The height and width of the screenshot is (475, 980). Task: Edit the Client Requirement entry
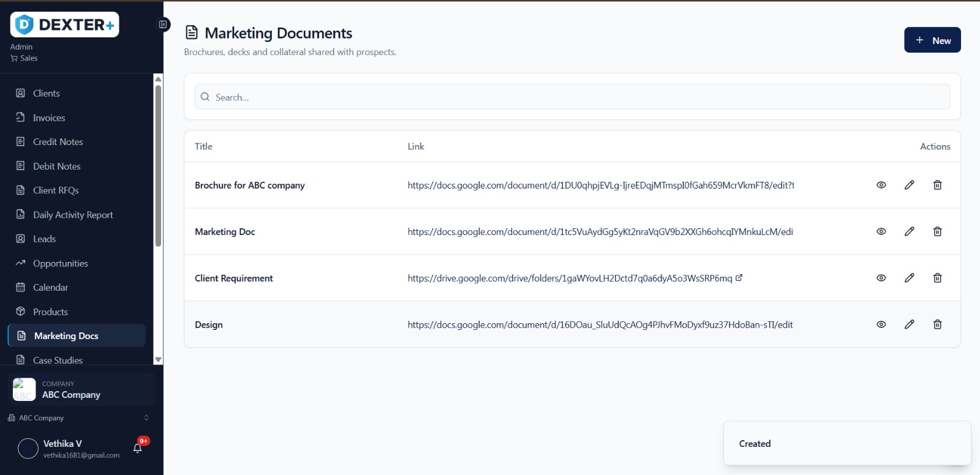click(910, 278)
